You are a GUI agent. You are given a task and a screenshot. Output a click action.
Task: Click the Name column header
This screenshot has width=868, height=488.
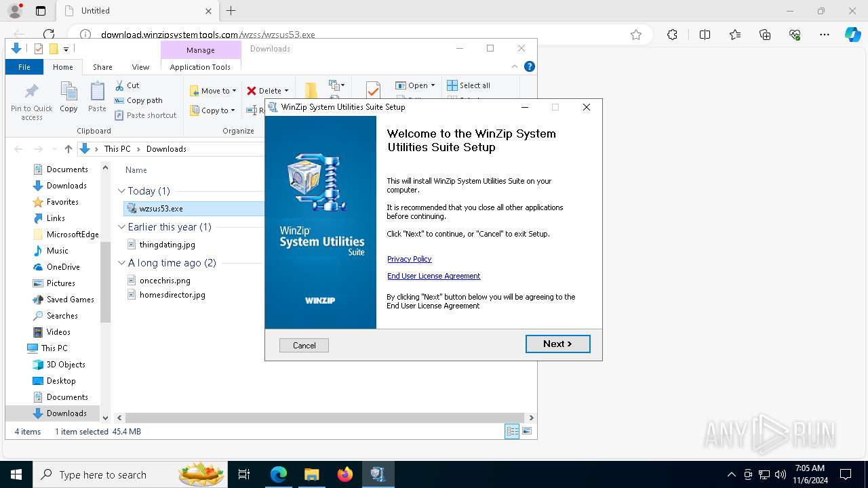(136, 170)
